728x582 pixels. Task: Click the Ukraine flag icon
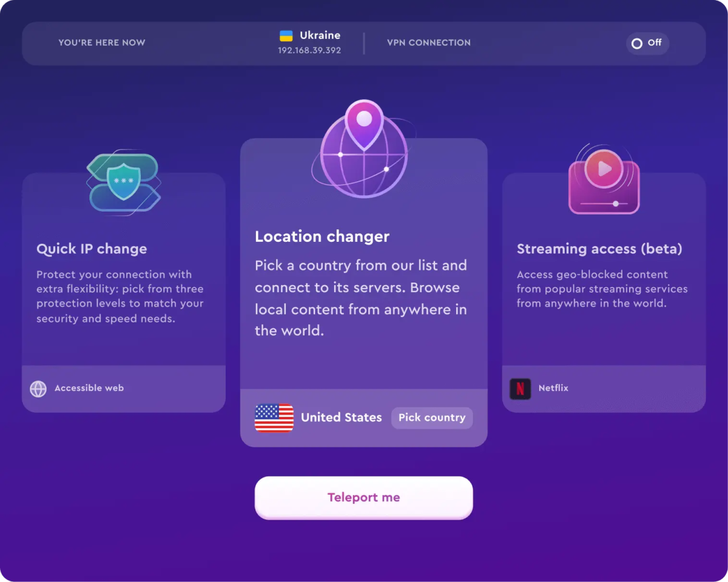[286, 36]
